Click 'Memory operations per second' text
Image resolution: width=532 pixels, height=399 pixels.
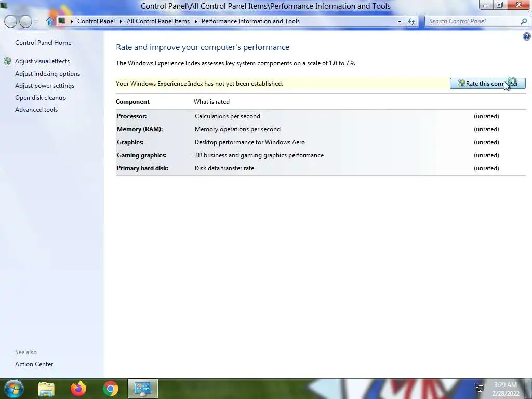click(237, 129)
